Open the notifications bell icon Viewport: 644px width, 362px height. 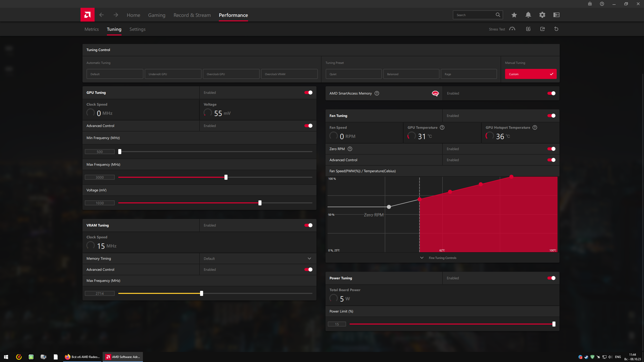(x=528, y=15)
